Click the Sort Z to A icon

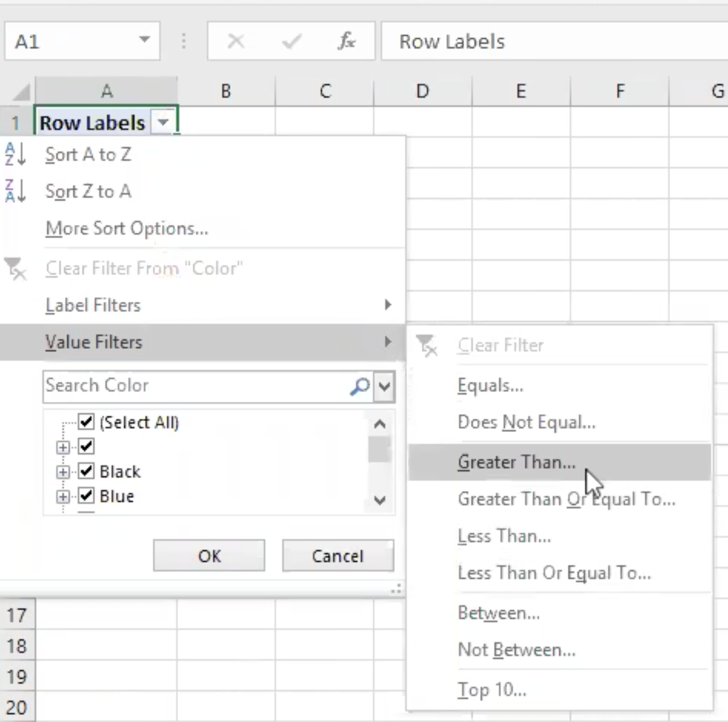15,191
